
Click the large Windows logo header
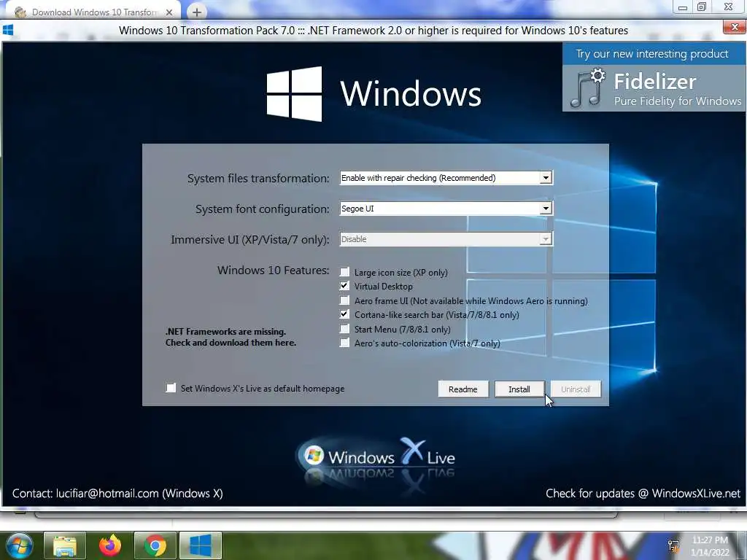(x=374, y=93)
